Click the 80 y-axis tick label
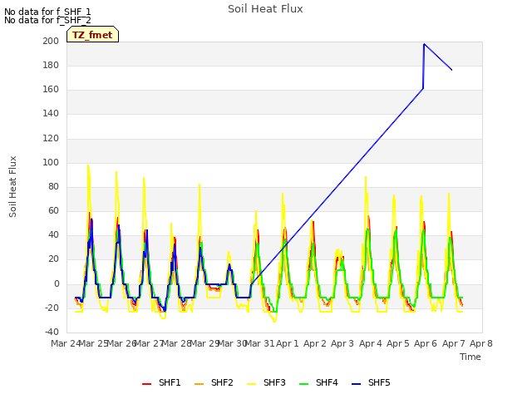Viewport: 532px width, 399px height. (x=53, y=186)
